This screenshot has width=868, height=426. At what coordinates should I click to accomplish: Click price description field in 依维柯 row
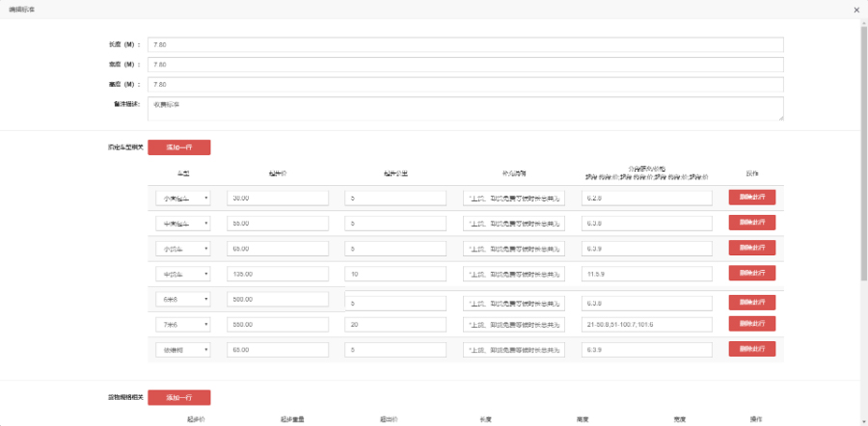click(x=514, y=350)
